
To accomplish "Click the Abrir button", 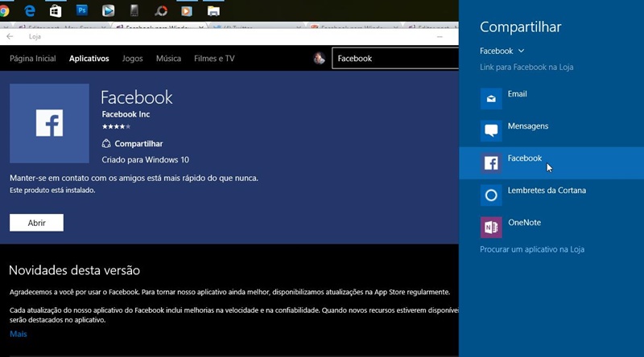I will click(36, 223).
